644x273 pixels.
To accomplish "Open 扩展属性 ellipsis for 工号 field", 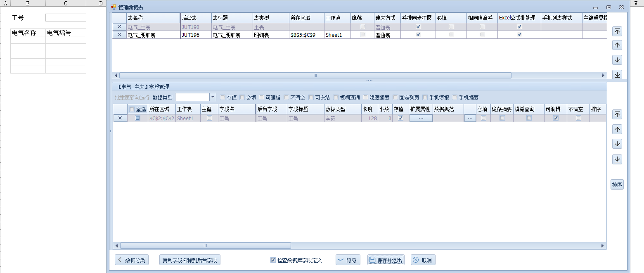I will (421, 118).
